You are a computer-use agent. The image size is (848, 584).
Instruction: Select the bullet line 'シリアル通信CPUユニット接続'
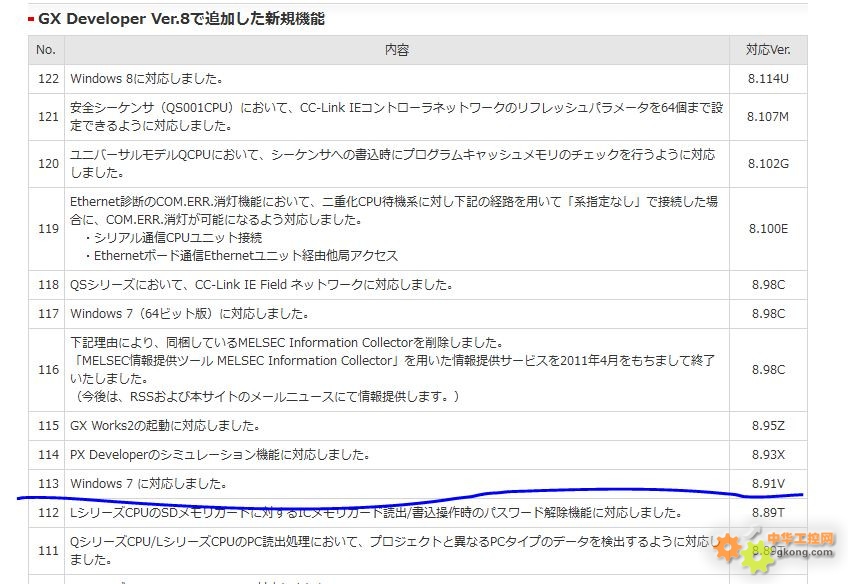pyautogui.click(x=174, y=238)
